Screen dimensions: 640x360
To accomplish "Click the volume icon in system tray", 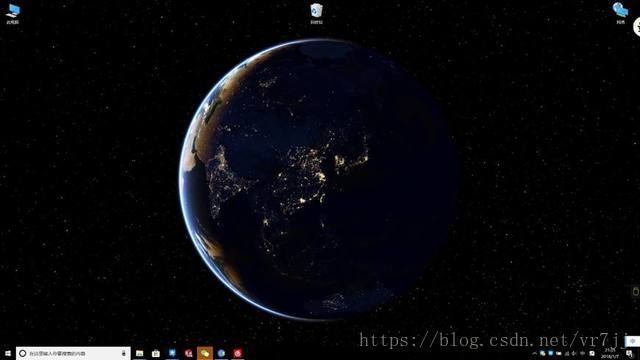I will pyautogui.click(x=574, y=353).
